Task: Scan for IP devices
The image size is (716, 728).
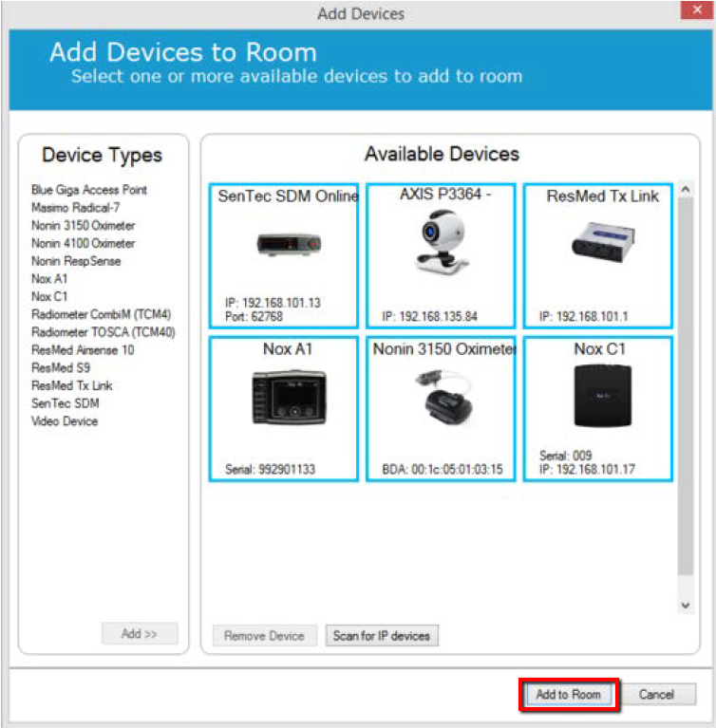Action: pyautogui.click(x=382, y=636)
